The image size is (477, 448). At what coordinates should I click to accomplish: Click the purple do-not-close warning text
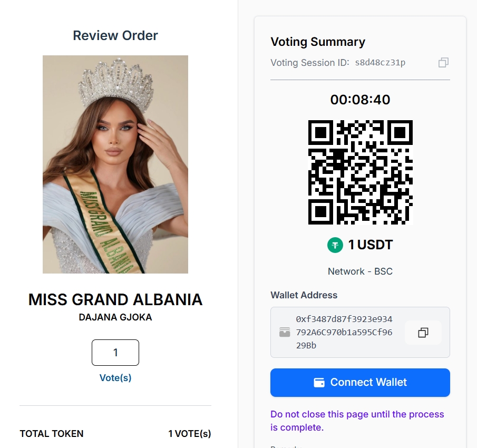357,421
